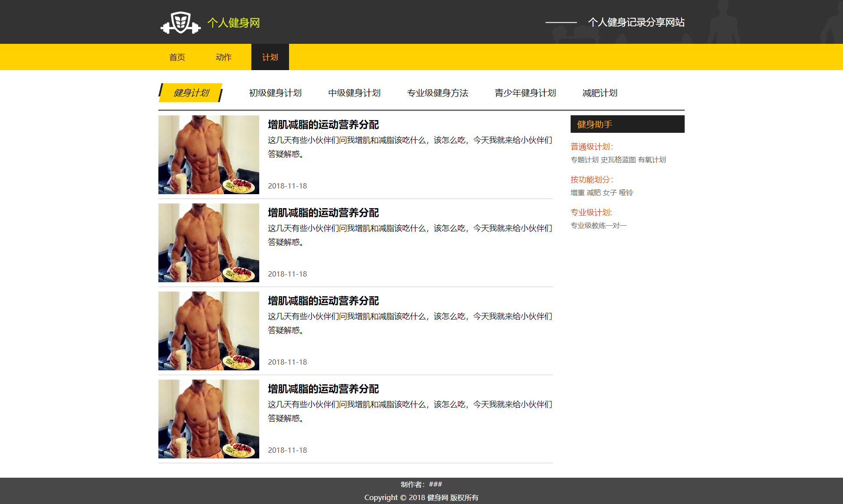This screenshot has height=504, width=843.
Task: Click the 普通级计划 sidebar heading
Action: (x=592, y=147)
